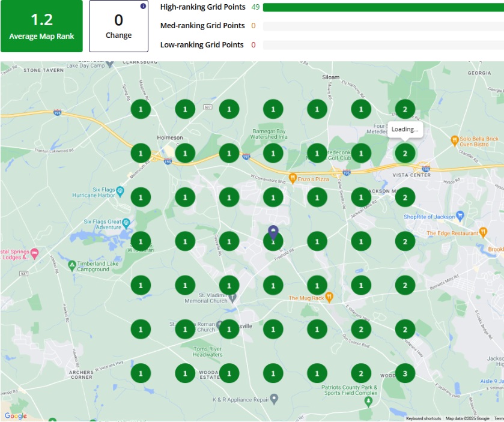Click the Low-ranking Grid Points progress bar
Viewport: 504px width, 422px height.
383,45
